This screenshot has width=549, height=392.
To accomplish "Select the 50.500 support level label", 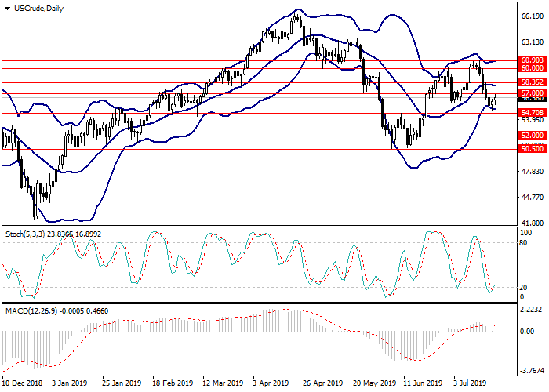I will 531,148.
